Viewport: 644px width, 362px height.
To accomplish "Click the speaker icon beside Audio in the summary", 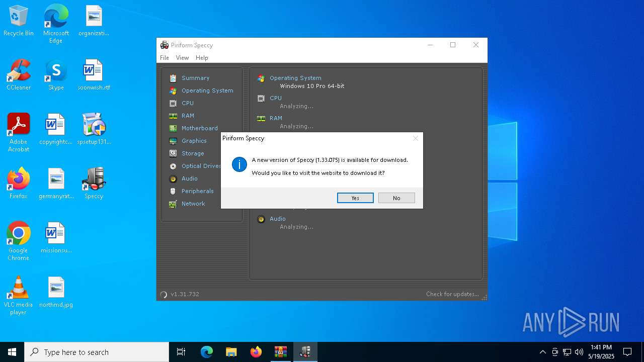I will pos(261,219).
